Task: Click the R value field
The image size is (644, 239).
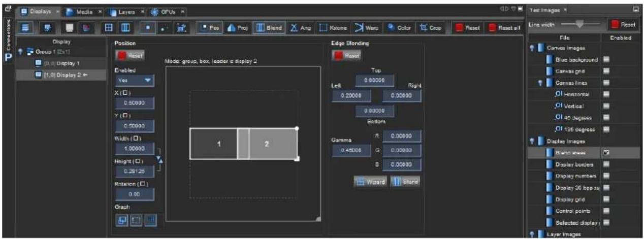Action: 402,136
